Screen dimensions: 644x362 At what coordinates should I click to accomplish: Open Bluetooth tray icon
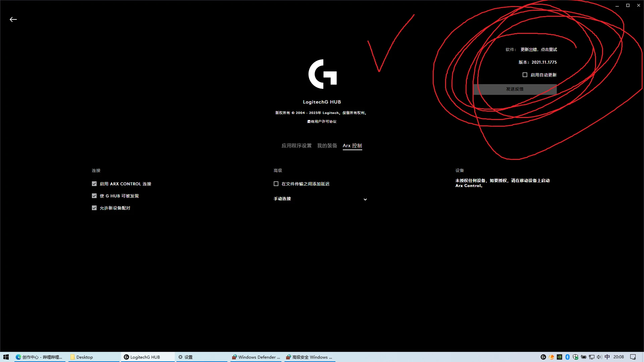pyautogui.click(x=568, y=357)
